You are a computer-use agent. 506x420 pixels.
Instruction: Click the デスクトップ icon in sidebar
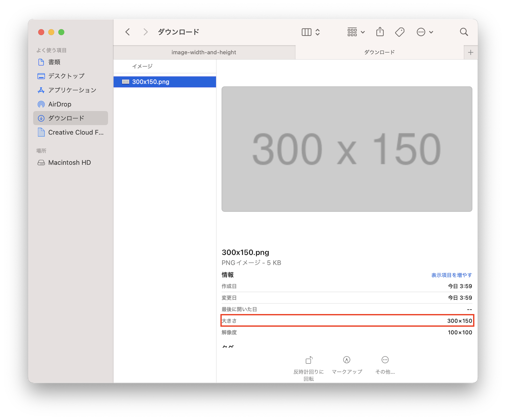tap(41, 76)
